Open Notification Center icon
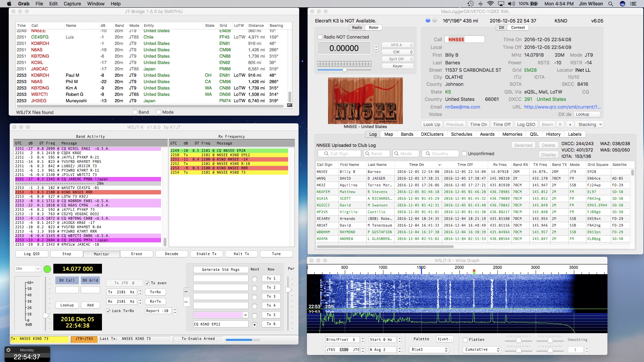This screenshot has width=644, height=362. [x=633, y=4]
